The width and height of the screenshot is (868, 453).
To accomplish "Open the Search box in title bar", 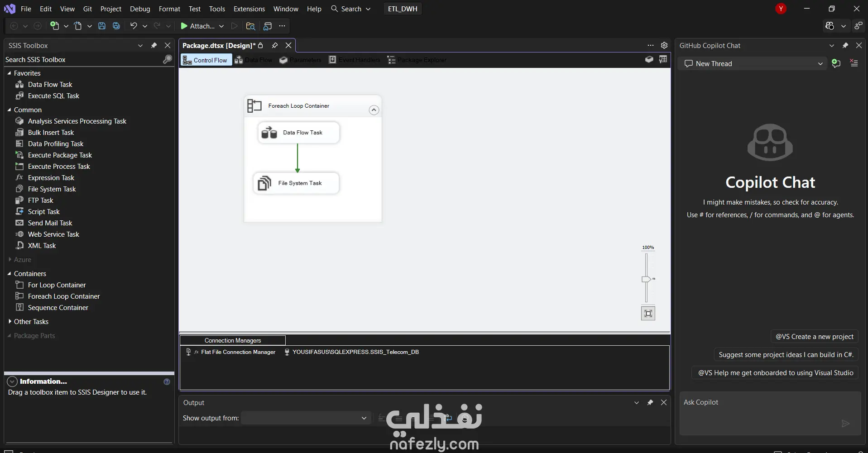I will point(351,9).
